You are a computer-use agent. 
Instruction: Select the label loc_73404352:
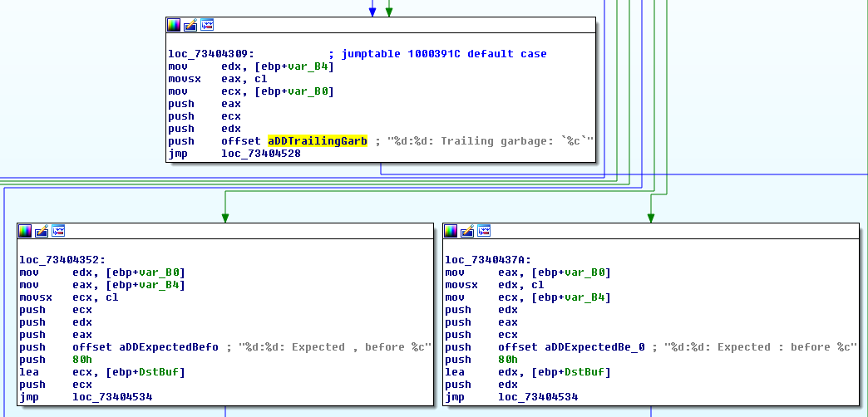(62, 260)
